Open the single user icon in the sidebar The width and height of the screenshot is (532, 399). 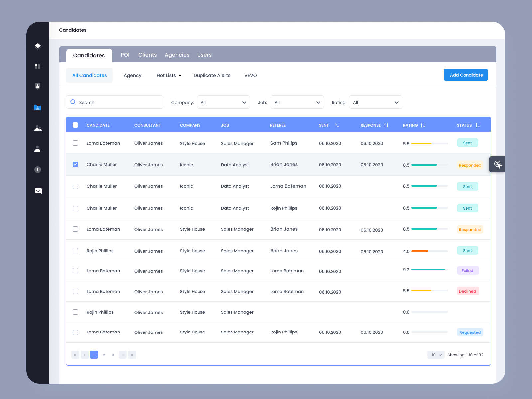pos(38,149)
